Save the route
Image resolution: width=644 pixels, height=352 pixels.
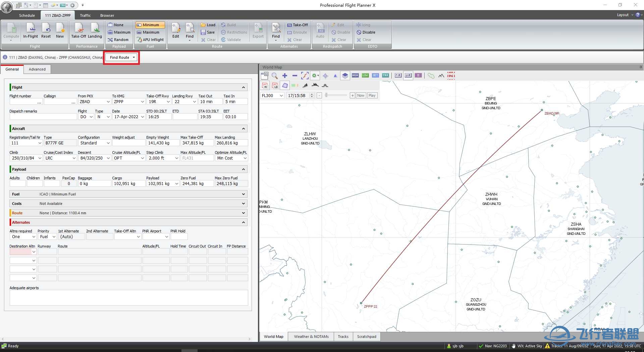(208, 32)
